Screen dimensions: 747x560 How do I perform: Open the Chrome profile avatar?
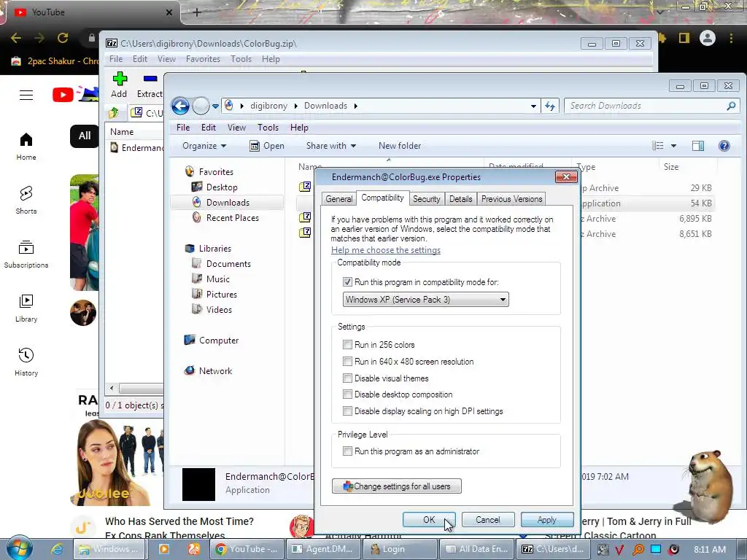click(708, 38)
